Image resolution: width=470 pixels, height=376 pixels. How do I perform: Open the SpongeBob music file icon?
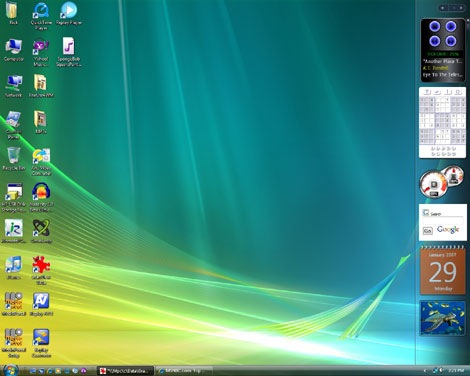(68, 46)
